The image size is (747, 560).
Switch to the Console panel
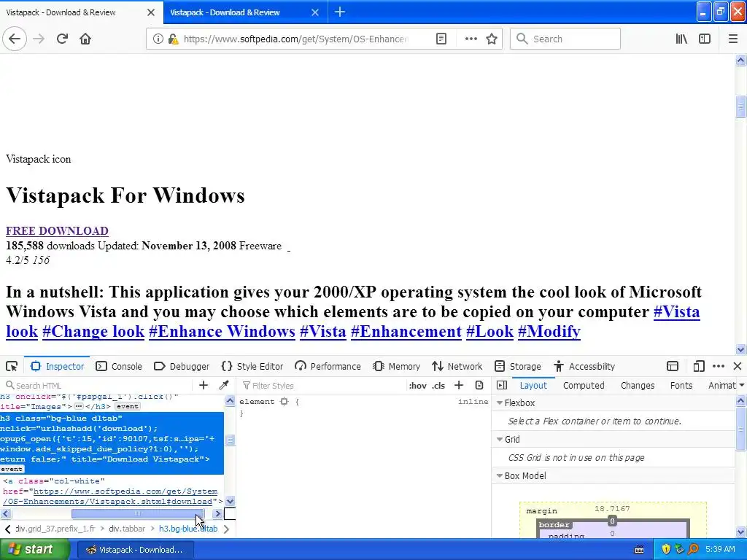pos(119,366)
